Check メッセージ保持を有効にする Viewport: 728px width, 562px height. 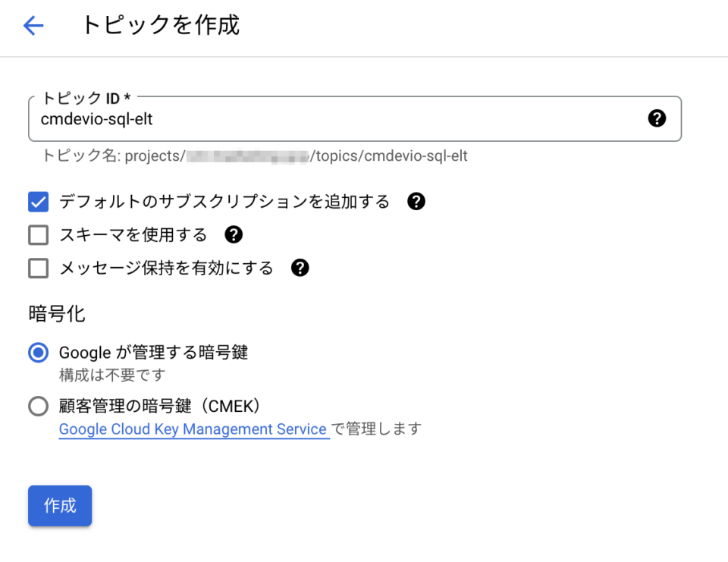pyautogui.click(x=38, y=268)
